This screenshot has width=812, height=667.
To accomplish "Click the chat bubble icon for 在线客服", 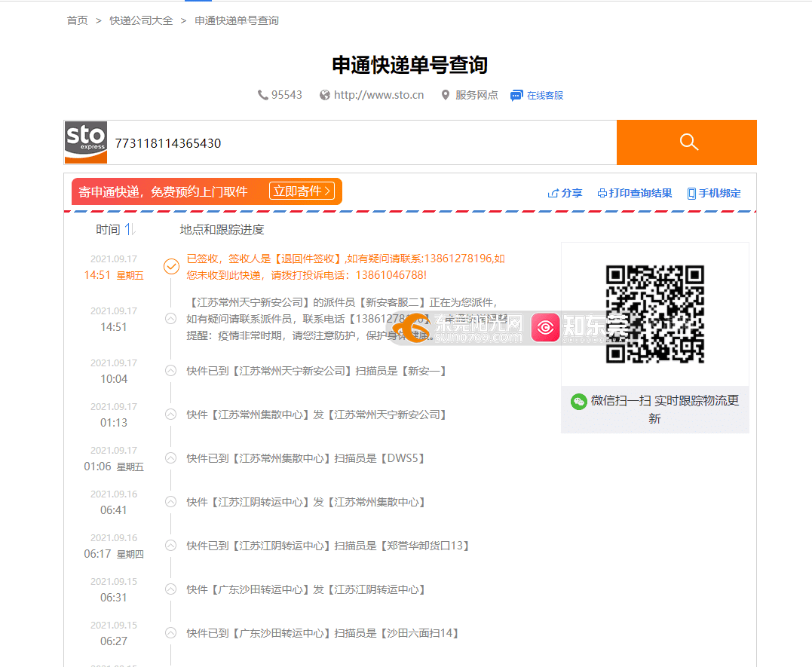I will (516, 95).
